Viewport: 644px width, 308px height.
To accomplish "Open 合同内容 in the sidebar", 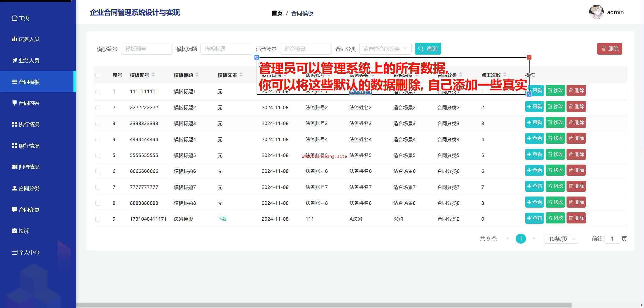I will [29, 103].
